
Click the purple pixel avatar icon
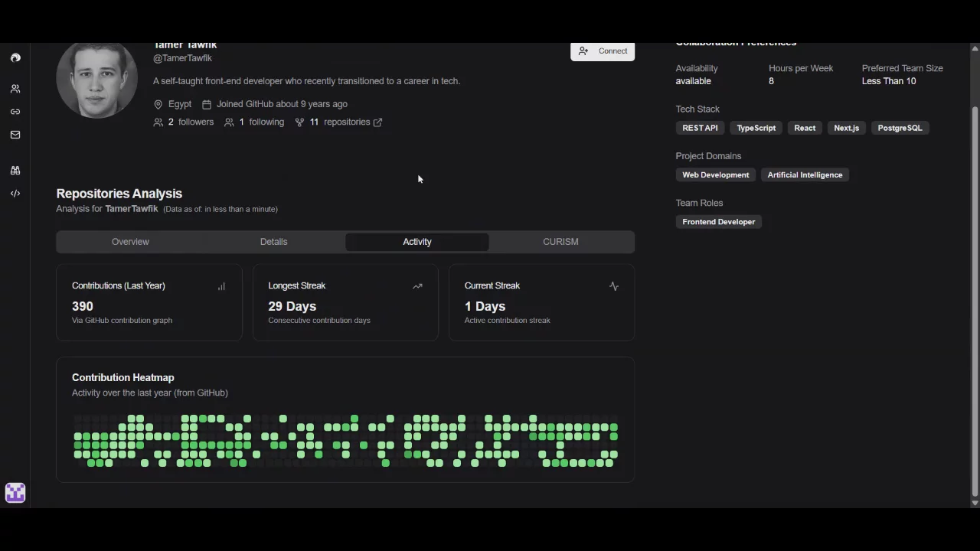click(x=15, y=493)
